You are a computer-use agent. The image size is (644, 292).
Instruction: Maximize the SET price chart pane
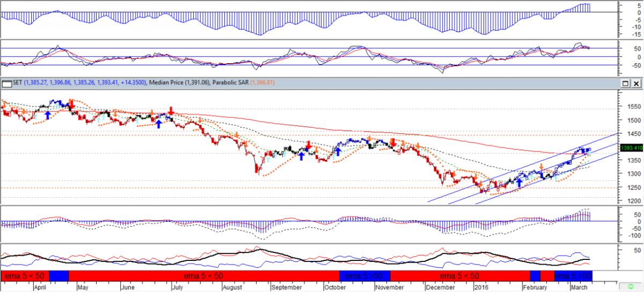pyautogui.click(x=625, y=84)
